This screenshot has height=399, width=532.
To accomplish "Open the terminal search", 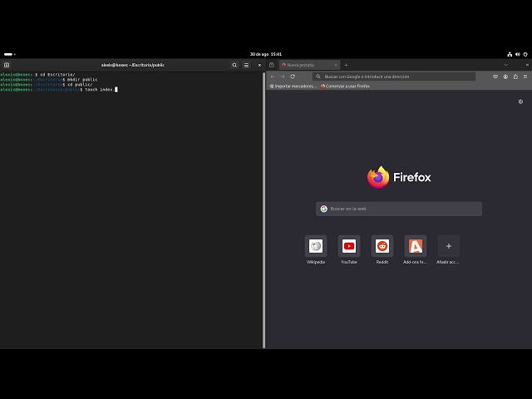I will [x=234, y=65].
